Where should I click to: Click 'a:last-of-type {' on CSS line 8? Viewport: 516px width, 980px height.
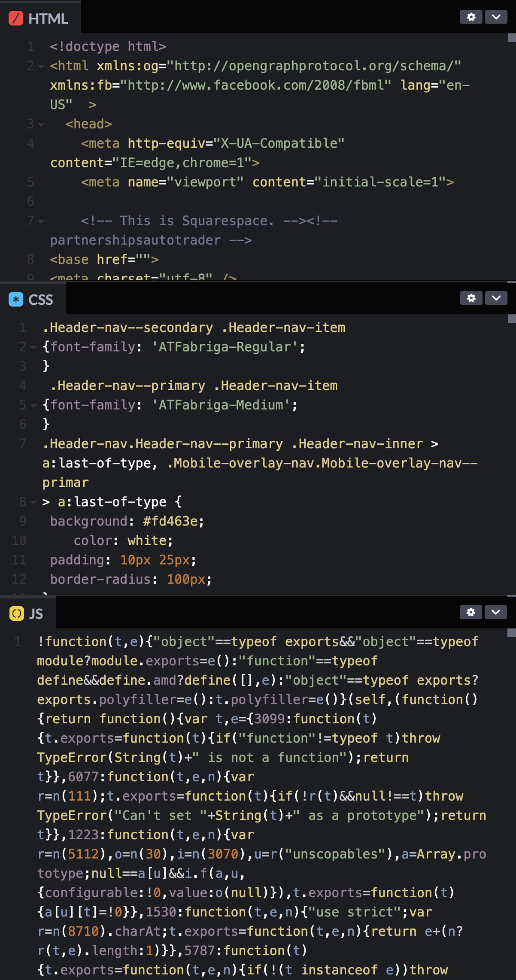pyautogui.click(x=120, y=502)
